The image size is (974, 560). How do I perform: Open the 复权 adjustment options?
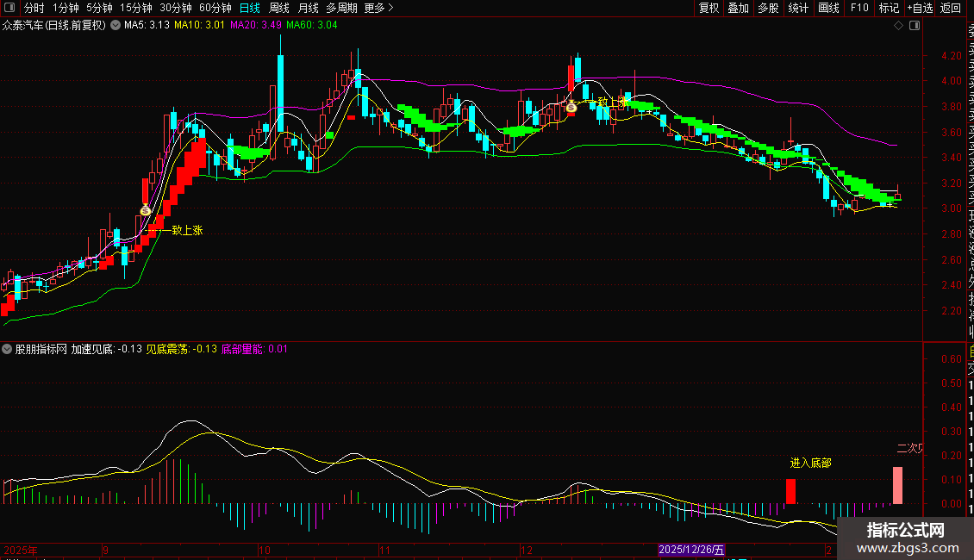tap(709, 8)
